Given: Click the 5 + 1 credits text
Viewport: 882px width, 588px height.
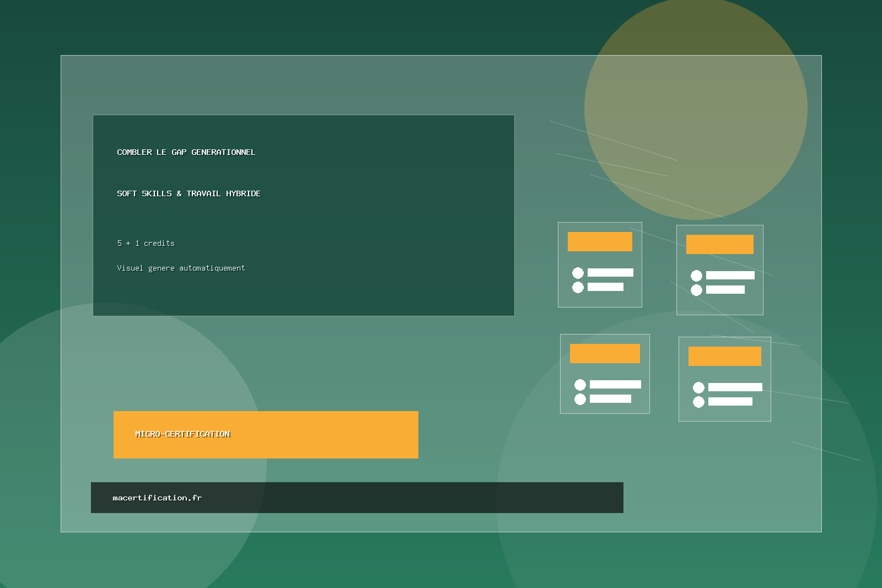Looking at the screenshot, I should click(x=146, y=243).
